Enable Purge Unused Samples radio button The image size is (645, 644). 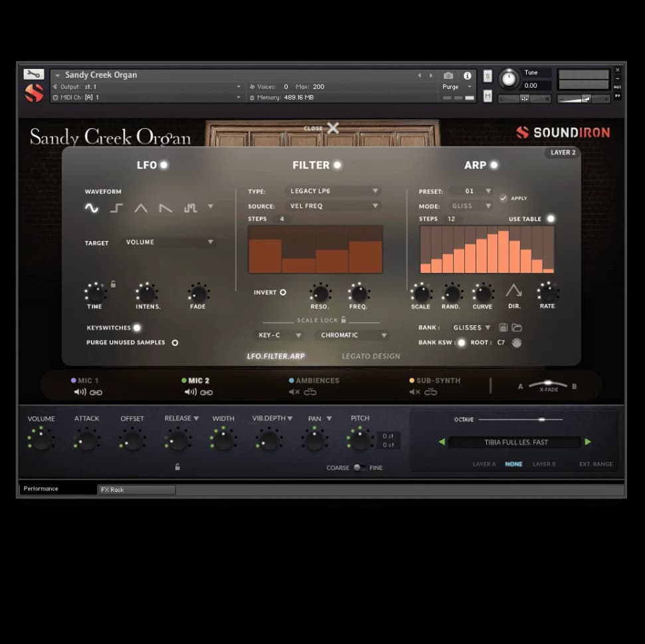[x=175, y=343]
